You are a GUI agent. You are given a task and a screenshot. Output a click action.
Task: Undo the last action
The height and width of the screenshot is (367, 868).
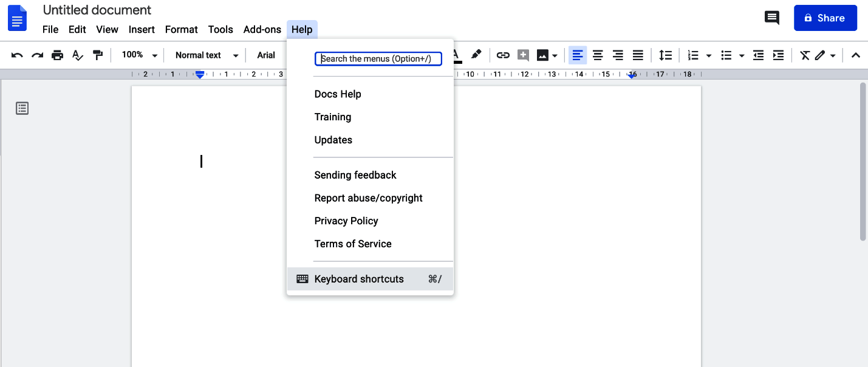(x=16, y=55)
